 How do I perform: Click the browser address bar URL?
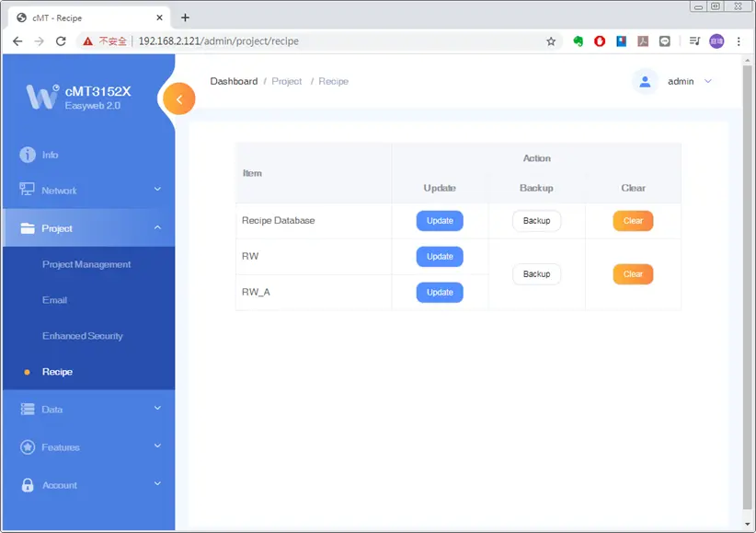(x=218, y=41)
